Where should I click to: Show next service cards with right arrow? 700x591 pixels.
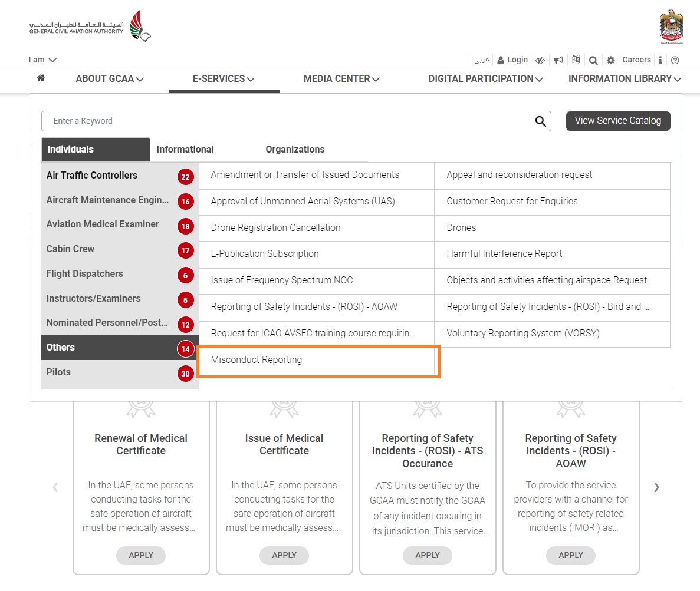pos(656,487)
